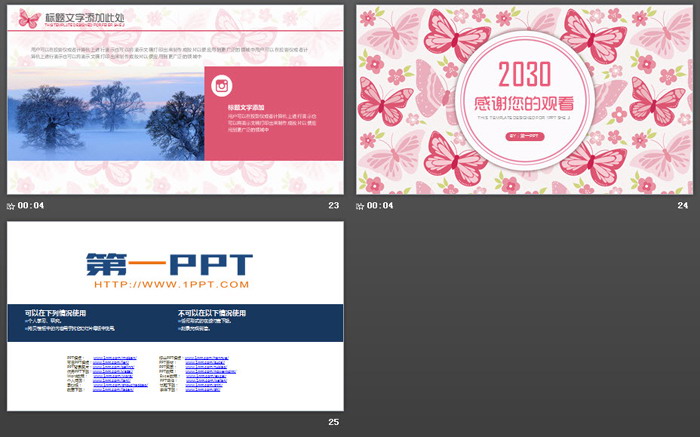Select the blue usage-notice band on slide 25
Viewport: 700px width, 437px height.
[175, 323]
